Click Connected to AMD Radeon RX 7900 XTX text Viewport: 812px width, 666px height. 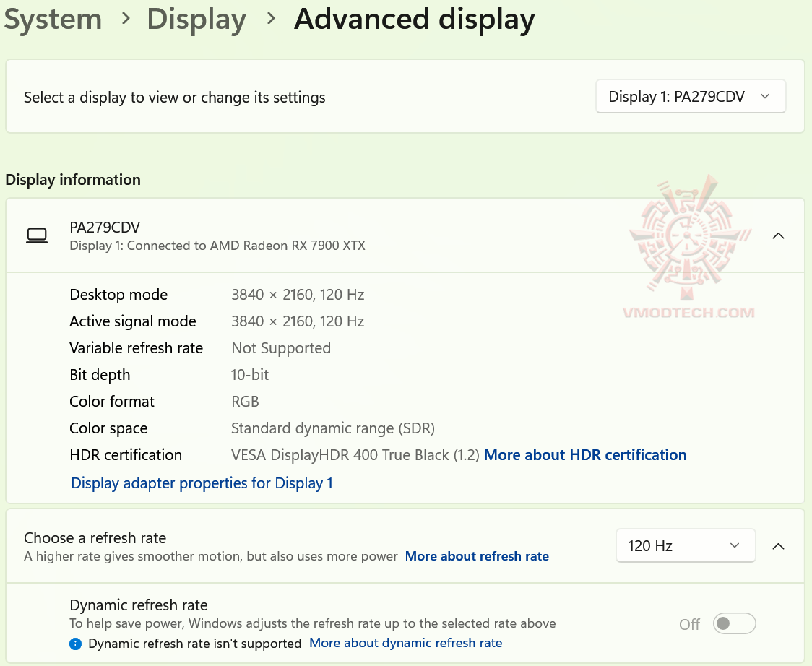tap(246, 246)
